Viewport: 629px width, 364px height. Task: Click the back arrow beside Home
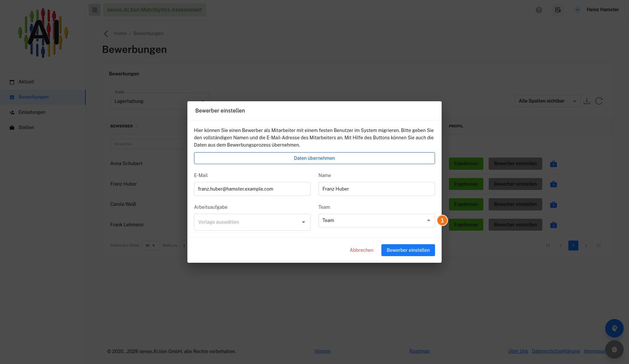coord(106,33)
